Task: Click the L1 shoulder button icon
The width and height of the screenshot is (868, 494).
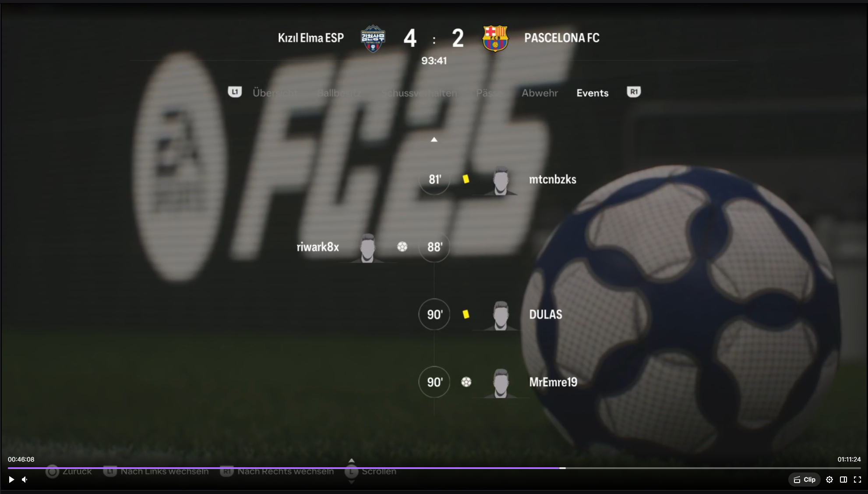Action: pos(235,92)
